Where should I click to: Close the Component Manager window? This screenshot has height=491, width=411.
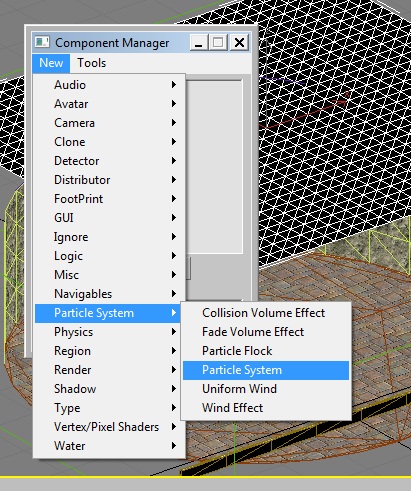(x=239, y=43)
